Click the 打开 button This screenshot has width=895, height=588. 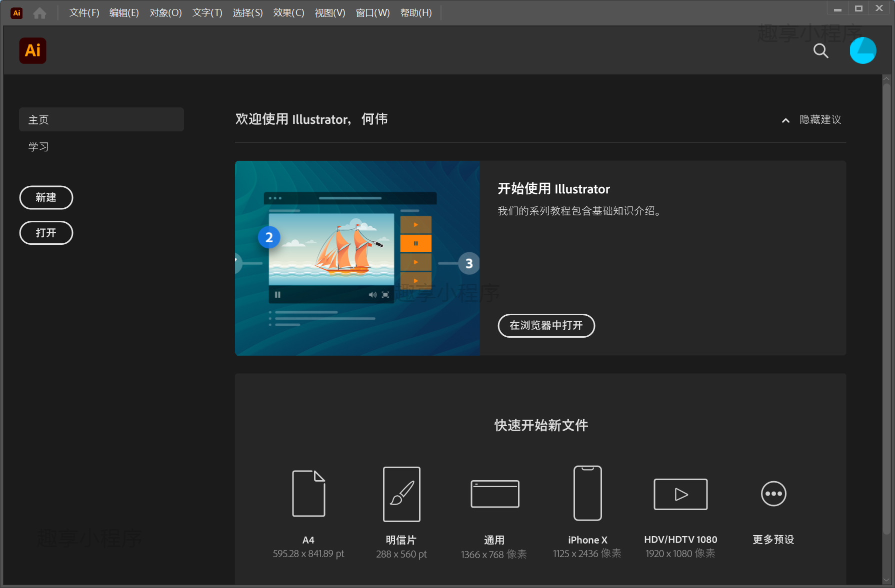(46, 233)
